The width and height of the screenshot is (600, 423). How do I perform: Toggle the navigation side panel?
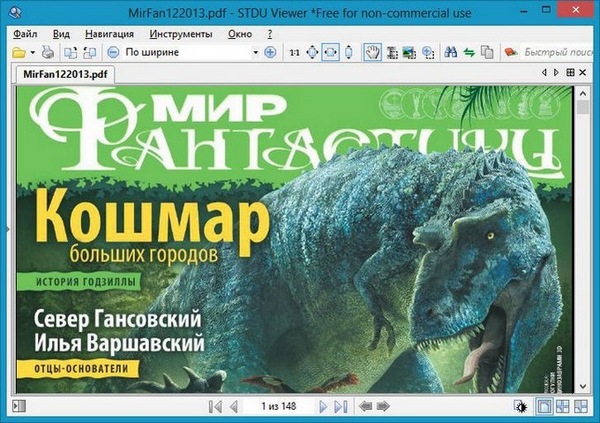[19, 406]
